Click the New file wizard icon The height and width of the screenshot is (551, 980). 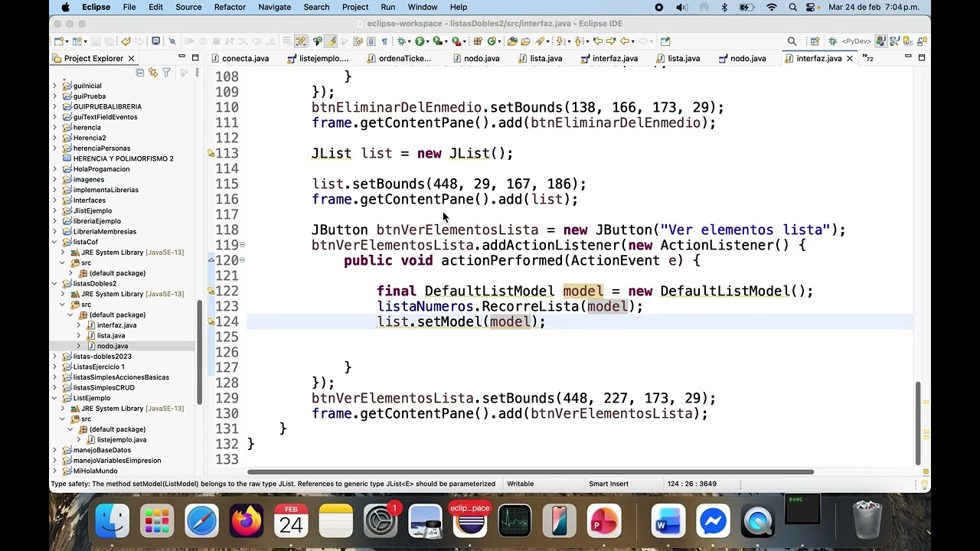tap(58, 41)
